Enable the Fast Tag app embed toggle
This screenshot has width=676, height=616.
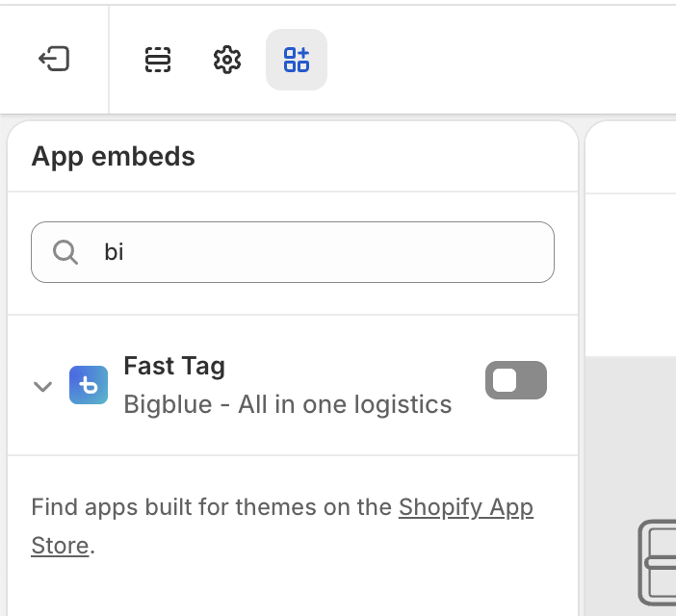pyautogui.click(x=515, y=380)
